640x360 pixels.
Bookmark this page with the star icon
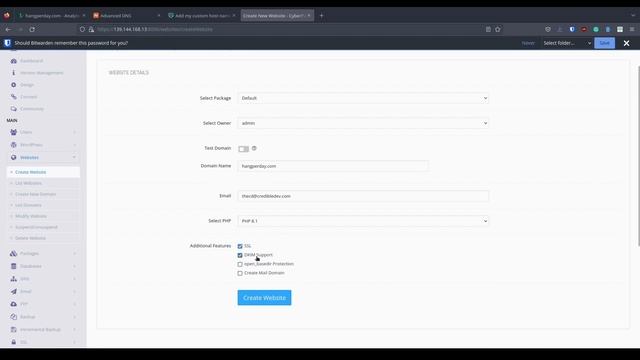498,29
